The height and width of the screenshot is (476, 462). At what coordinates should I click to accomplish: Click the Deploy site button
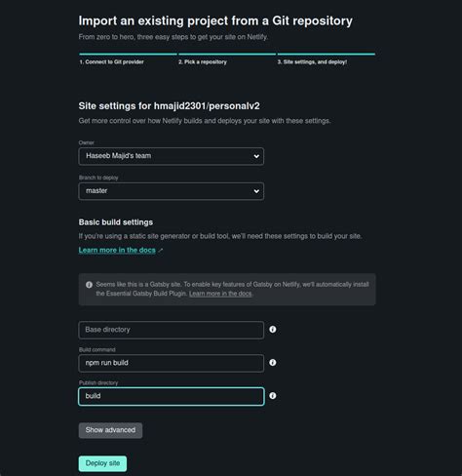[x=102, y=463]
